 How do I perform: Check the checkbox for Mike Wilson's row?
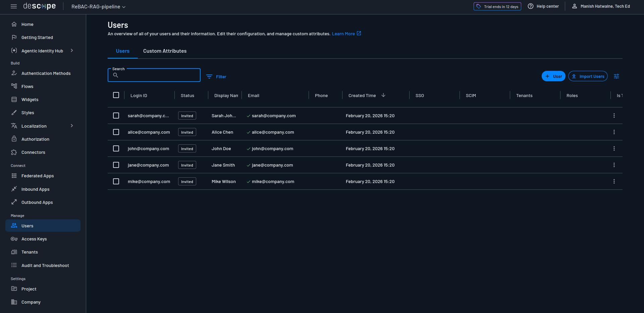point(116,181)
